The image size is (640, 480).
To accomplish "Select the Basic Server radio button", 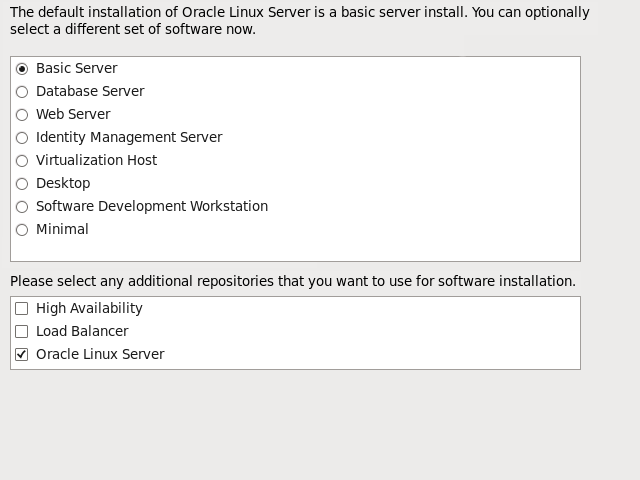I will 22,69.
